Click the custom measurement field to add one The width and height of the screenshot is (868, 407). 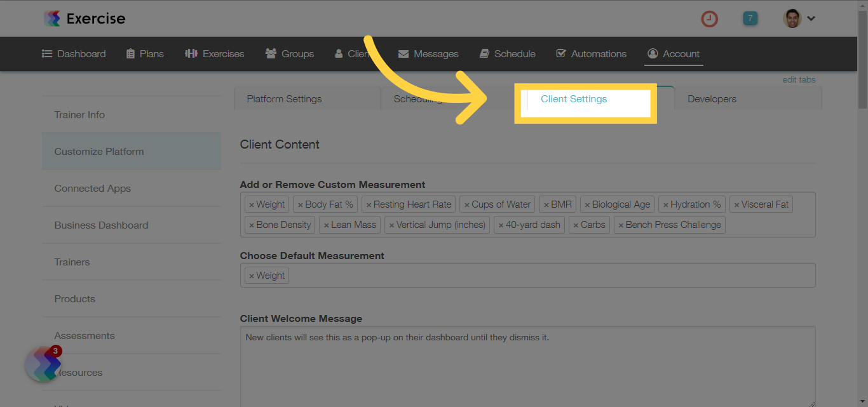[x=769, y=224]
